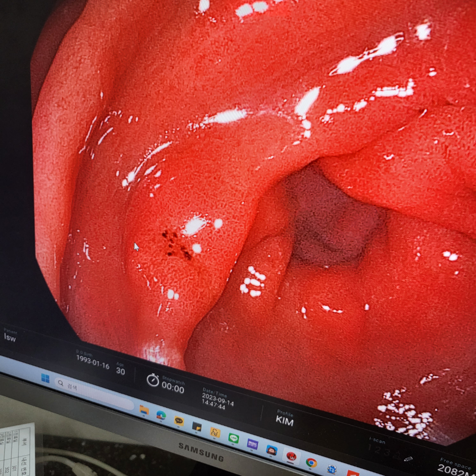Click the patient name lsw field
Viewport: 476px width, 476px height.
coord(10,338)
